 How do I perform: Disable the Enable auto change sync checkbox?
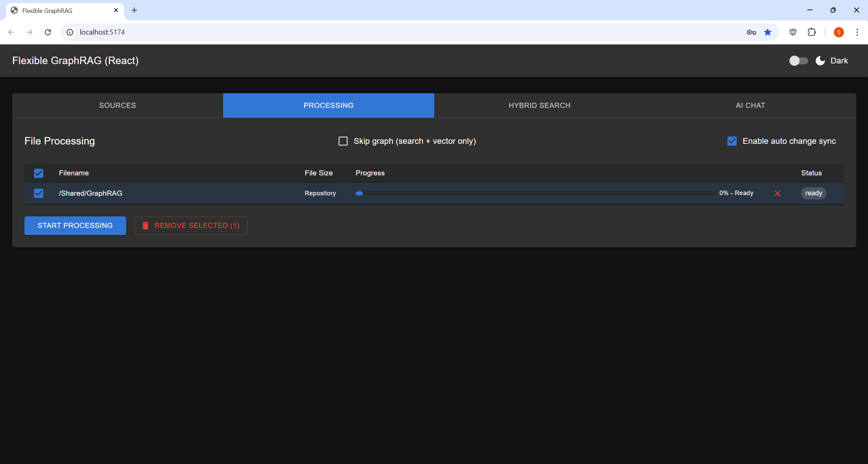732,141
